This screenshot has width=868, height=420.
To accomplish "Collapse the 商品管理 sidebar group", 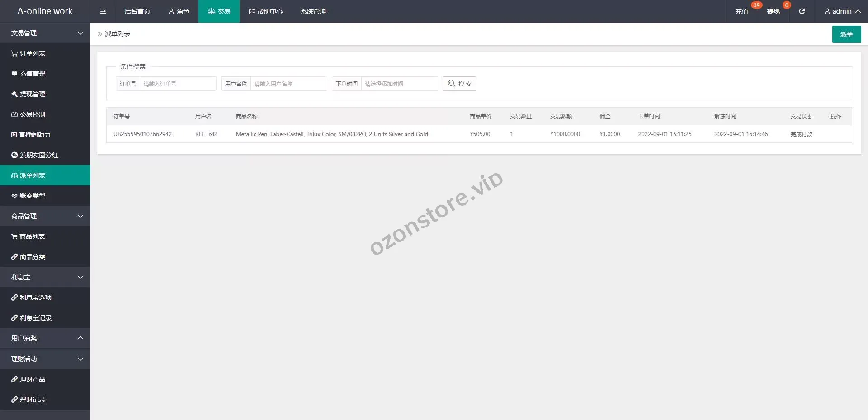I will (45, 216).
